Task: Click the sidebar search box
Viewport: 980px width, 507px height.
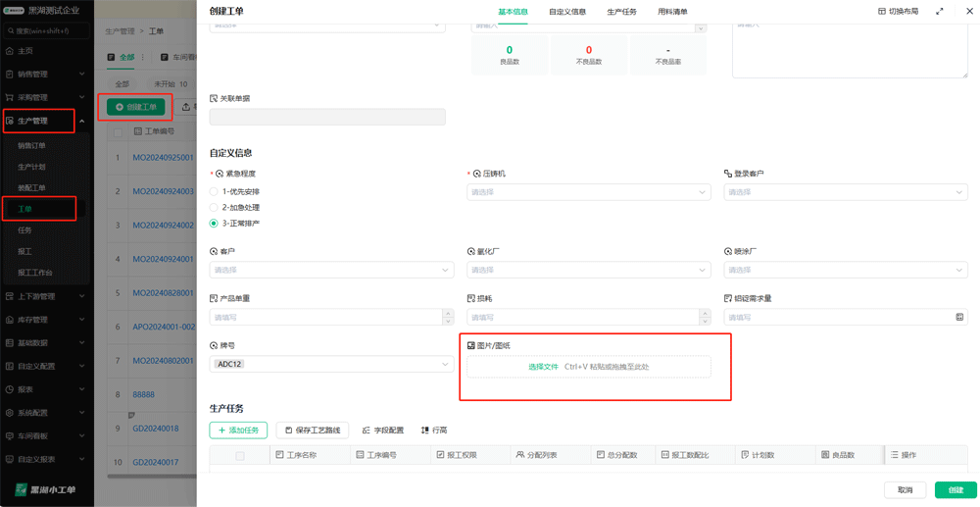Action: pyautogui.click(x=47, y=30)
